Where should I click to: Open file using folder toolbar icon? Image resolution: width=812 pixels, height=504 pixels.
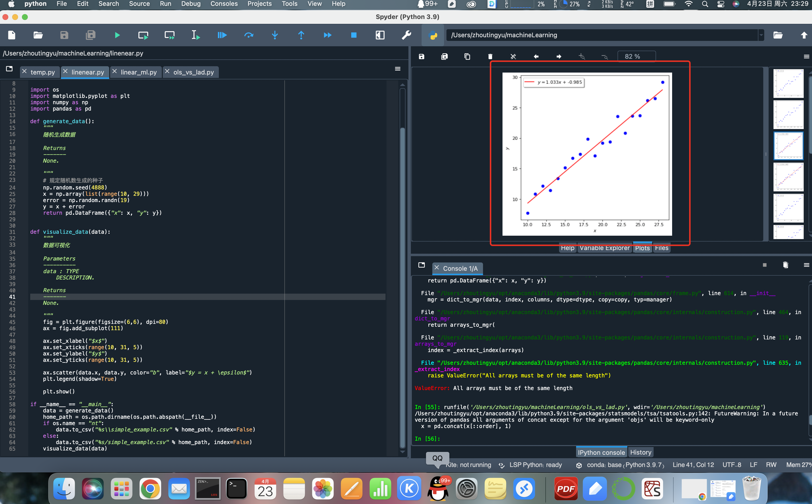pos(38,35)
